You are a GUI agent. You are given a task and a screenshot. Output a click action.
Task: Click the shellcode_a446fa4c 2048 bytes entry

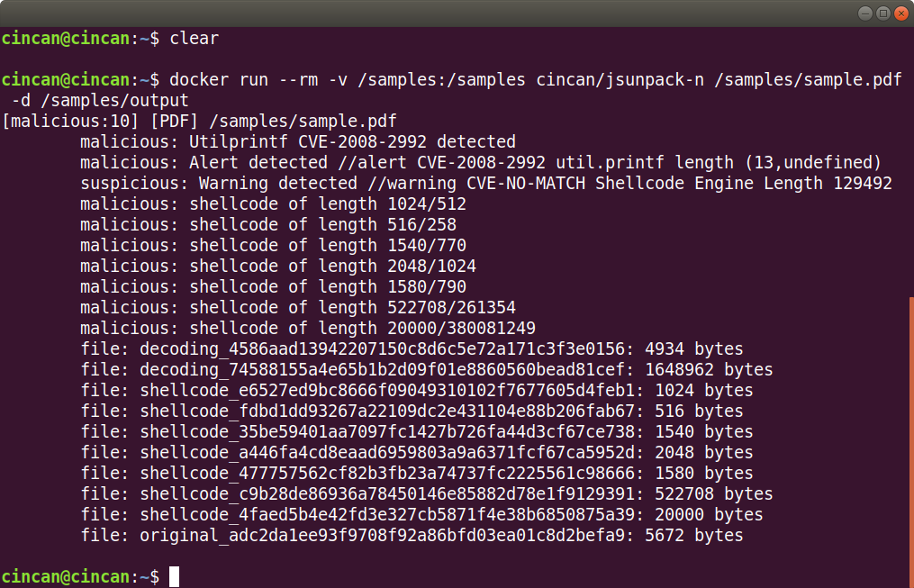(417, 453)
